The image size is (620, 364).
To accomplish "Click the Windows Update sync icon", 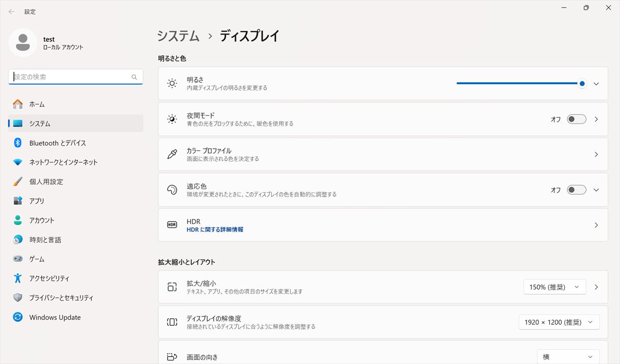I will [x=18, y=317].
